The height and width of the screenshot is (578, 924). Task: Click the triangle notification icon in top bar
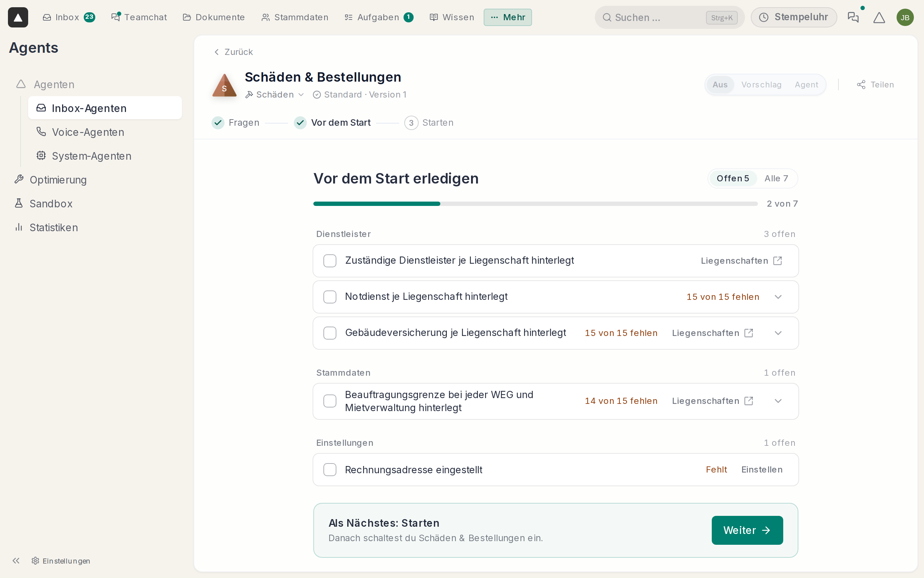click(x=879, y=17)
